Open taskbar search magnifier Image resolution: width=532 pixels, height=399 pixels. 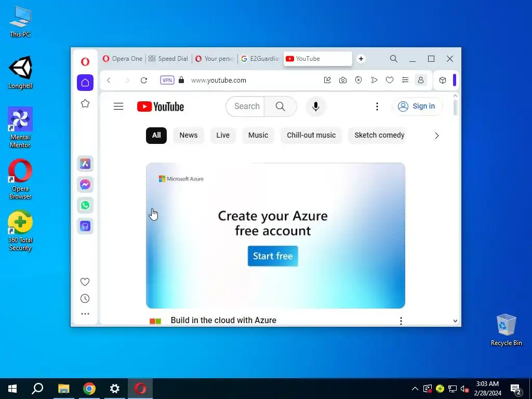click(37, 389)
